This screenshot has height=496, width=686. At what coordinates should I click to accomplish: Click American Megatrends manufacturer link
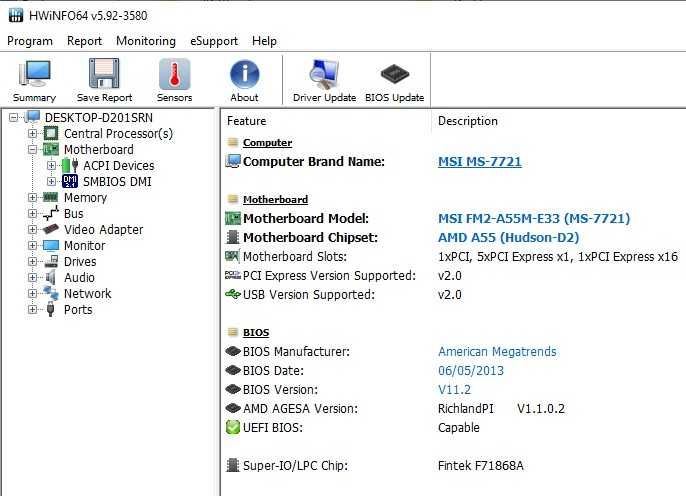[x=497, y=352]
